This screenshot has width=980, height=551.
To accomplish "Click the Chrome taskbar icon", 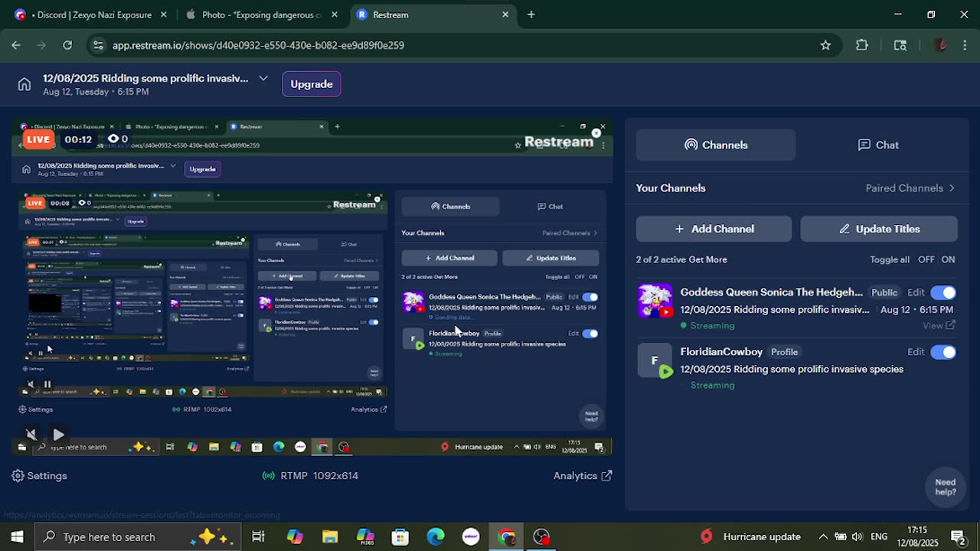I will click(506, 536).
